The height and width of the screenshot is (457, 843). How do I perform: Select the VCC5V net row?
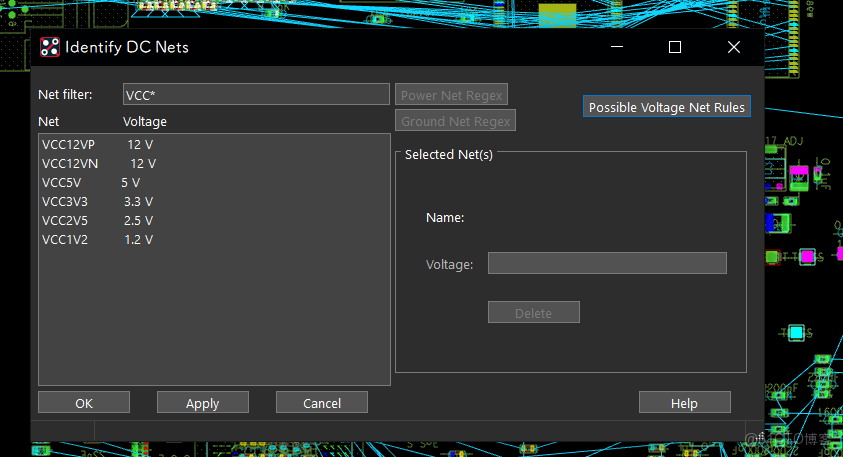point(214,183)
